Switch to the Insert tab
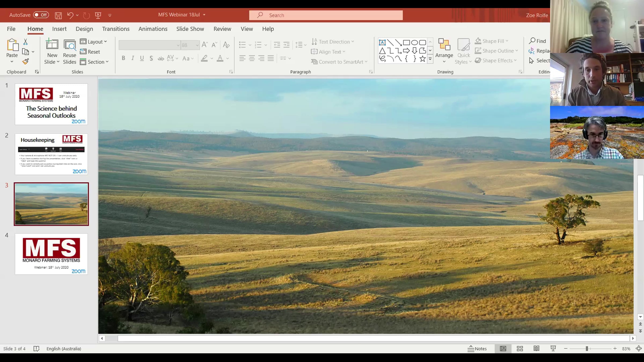644x362 pixels. (x=59, y=29)
